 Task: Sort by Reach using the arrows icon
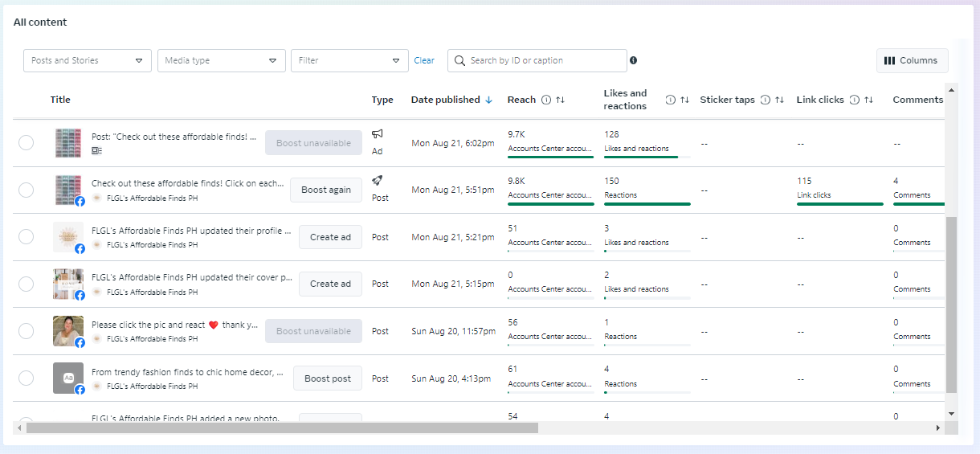tap(560, 100)
